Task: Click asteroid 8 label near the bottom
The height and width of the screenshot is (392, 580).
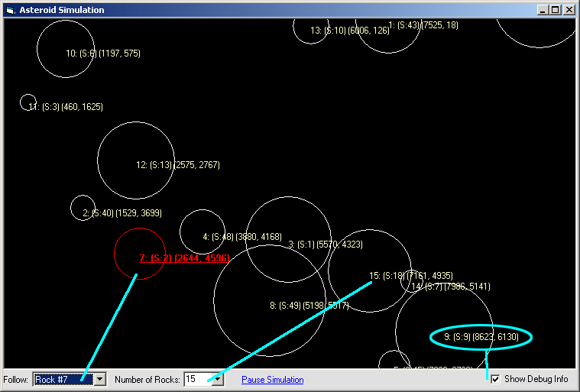Action: click(309, 306)
